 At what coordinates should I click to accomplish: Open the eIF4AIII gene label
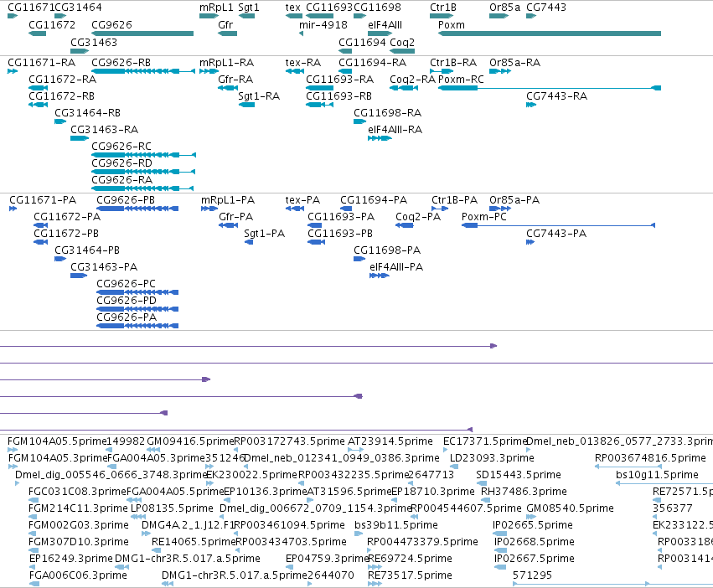click(x=385, y=24)
